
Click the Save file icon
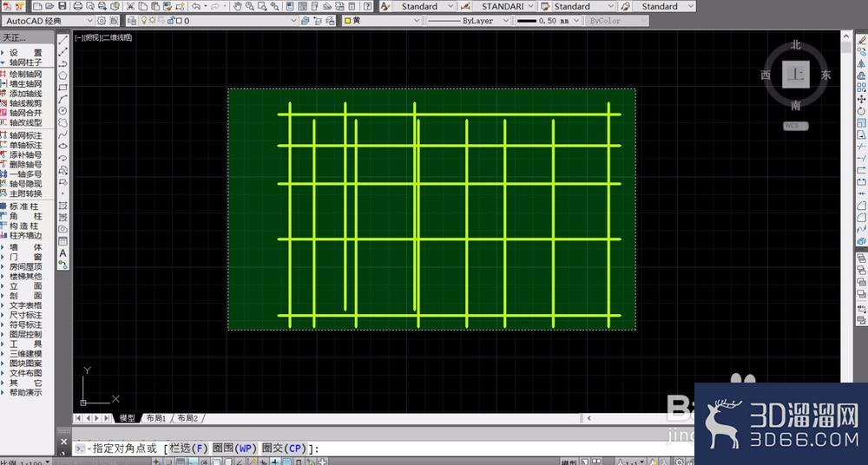click(62, 6)
